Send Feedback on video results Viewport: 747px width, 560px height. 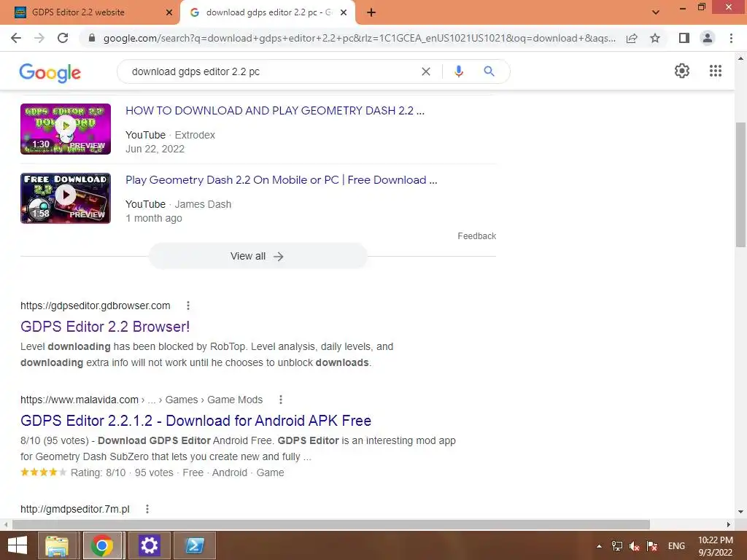point(476,236)
